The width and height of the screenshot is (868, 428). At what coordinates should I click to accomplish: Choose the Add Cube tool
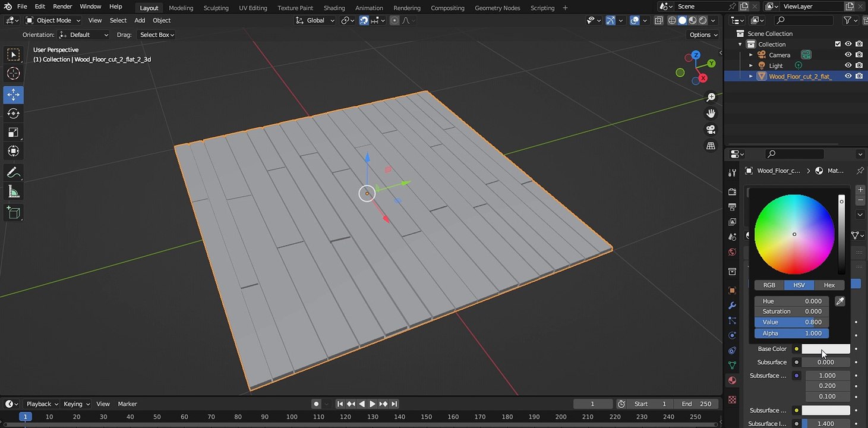tap(13, 212)
